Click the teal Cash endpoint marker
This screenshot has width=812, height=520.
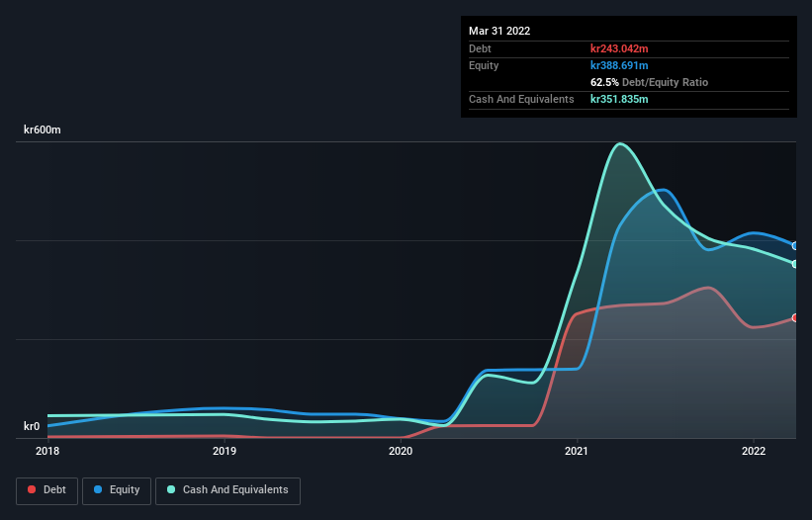coord(796,264)
